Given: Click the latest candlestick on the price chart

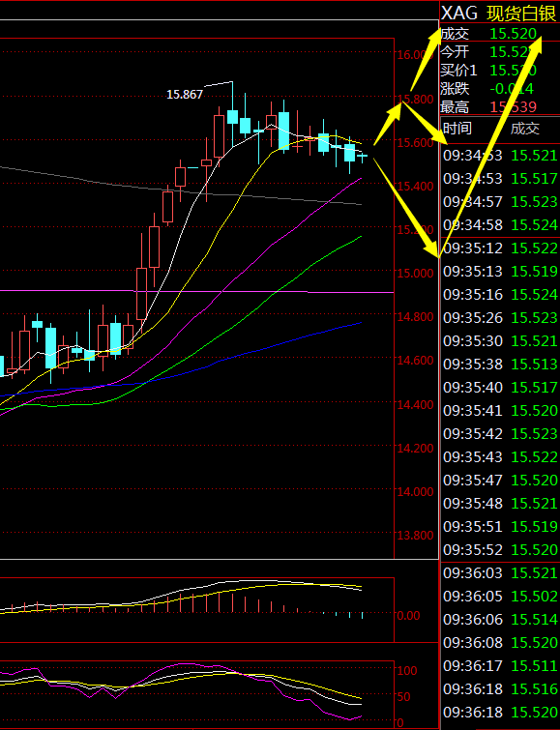Looking at the screenshot, I should [363, 156].
